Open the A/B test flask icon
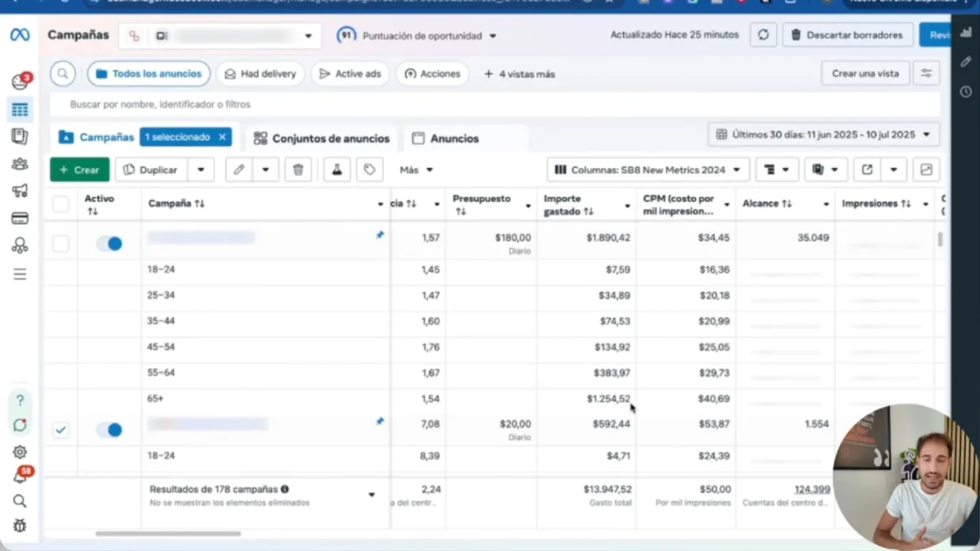This screenshot has width=980, height=551. (x=336, y=169)
